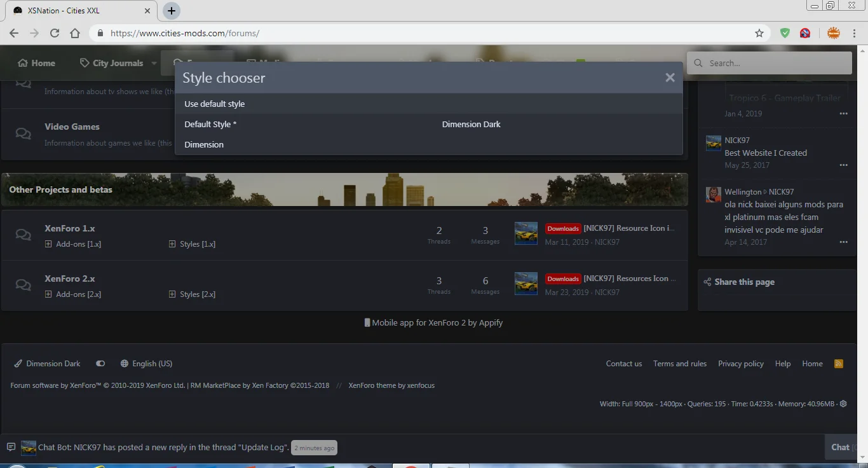Image resolution: width=868 pixels, height=468 pixels.
Task: Open Wellington's profile link
Action: pos(743,191)
